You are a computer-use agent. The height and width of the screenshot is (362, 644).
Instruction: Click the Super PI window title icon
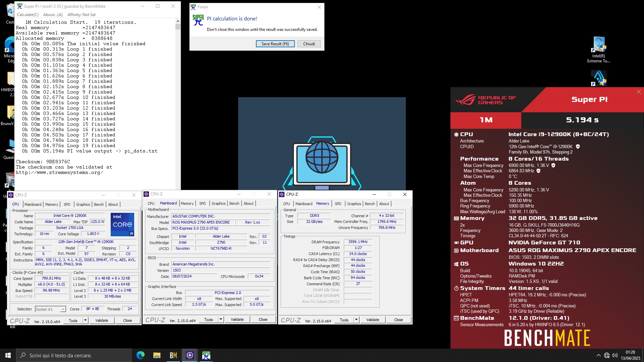[20, 6]
